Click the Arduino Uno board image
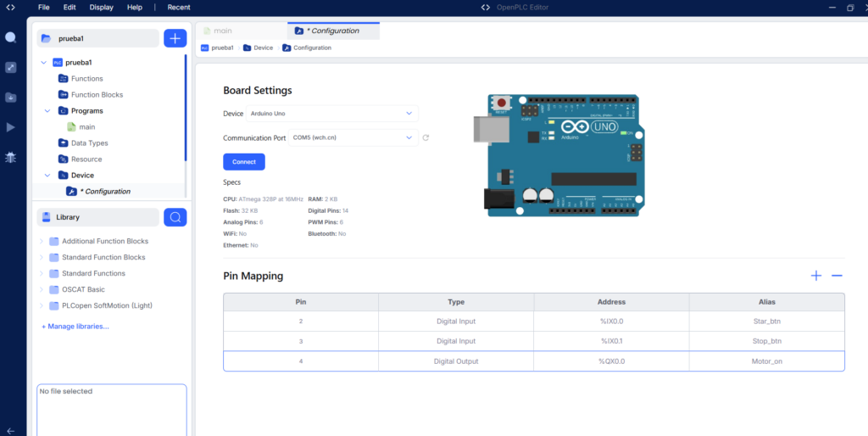 point(559,155)
